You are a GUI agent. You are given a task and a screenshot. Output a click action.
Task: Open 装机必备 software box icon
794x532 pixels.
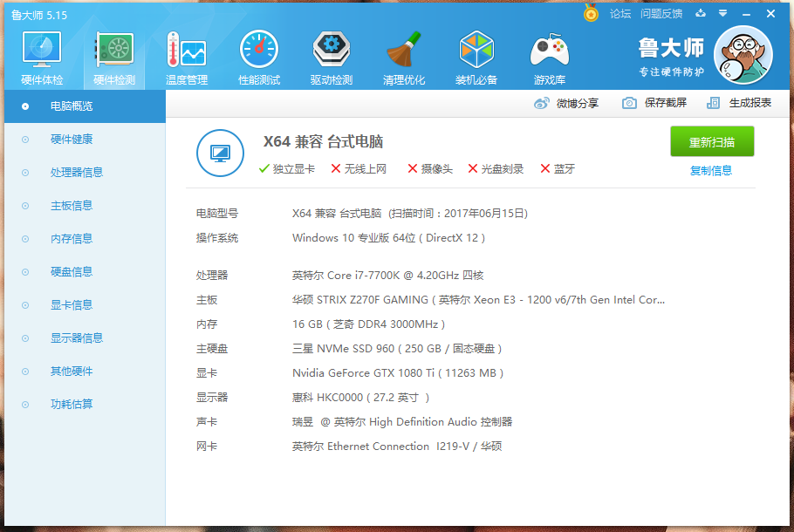(x=476, y=49)
